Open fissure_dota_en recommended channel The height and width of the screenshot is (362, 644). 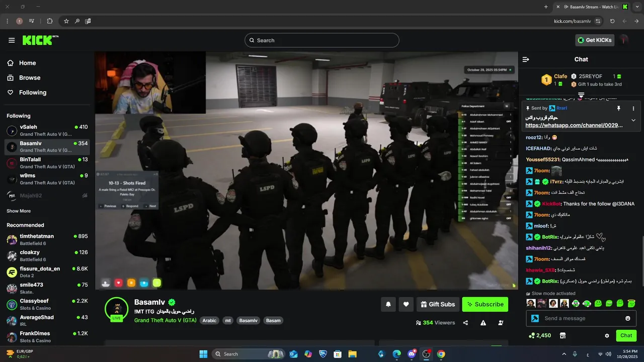coord(47,272)
